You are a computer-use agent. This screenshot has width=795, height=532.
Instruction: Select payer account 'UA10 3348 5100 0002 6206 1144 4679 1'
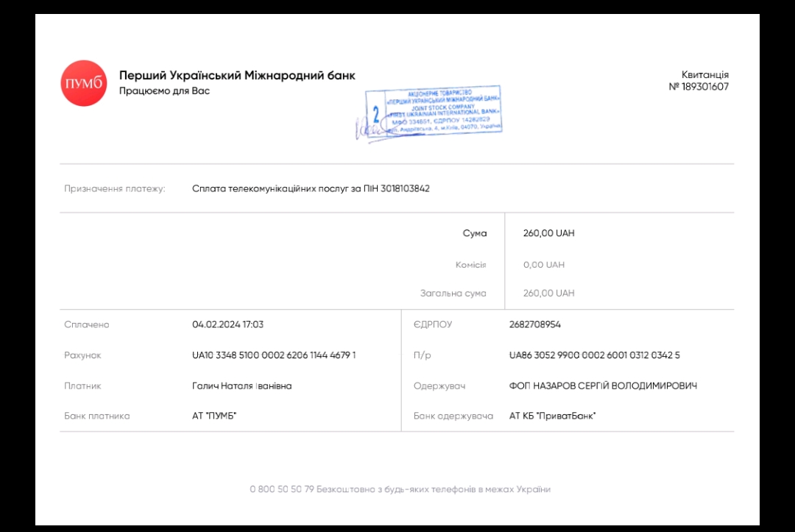point(274,355)
